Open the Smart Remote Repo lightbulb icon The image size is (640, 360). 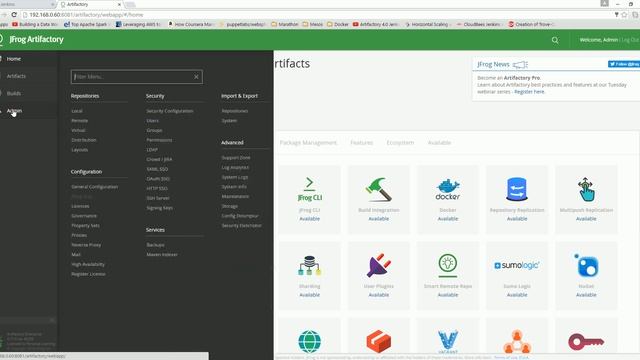point(448,265)
